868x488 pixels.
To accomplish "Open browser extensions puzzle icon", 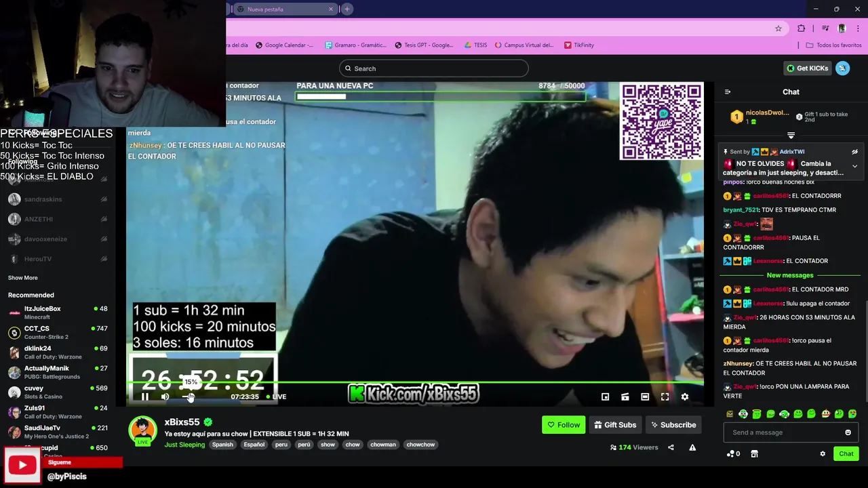I will tap(802, 28).
